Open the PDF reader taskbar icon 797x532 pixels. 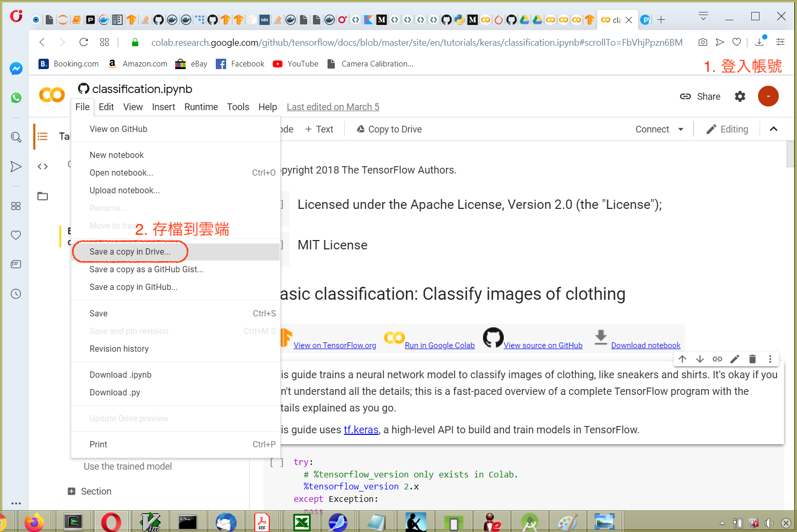(x=262, y=522)
